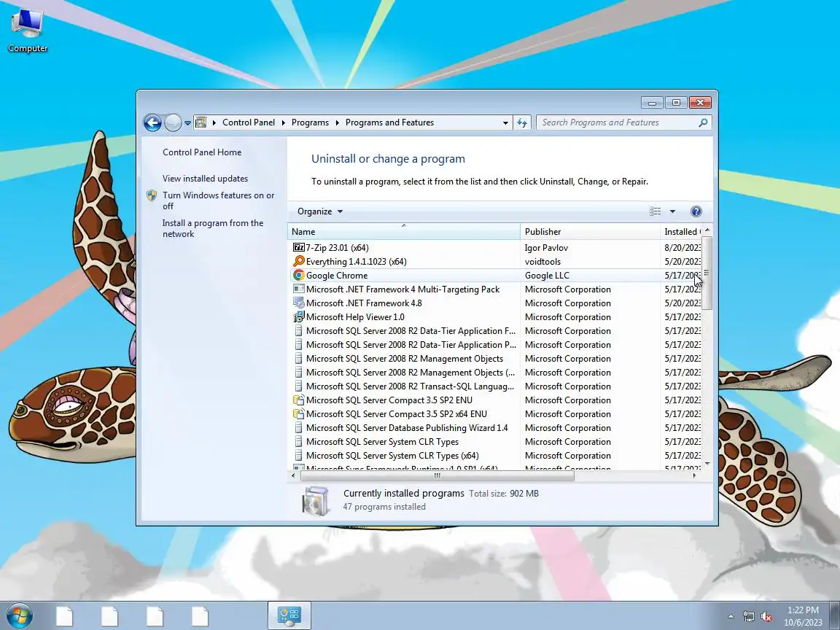This screenshot has height=630, width=840.
Task: Click the Google LLC publisher cell
Action: [x=547, y=276]
